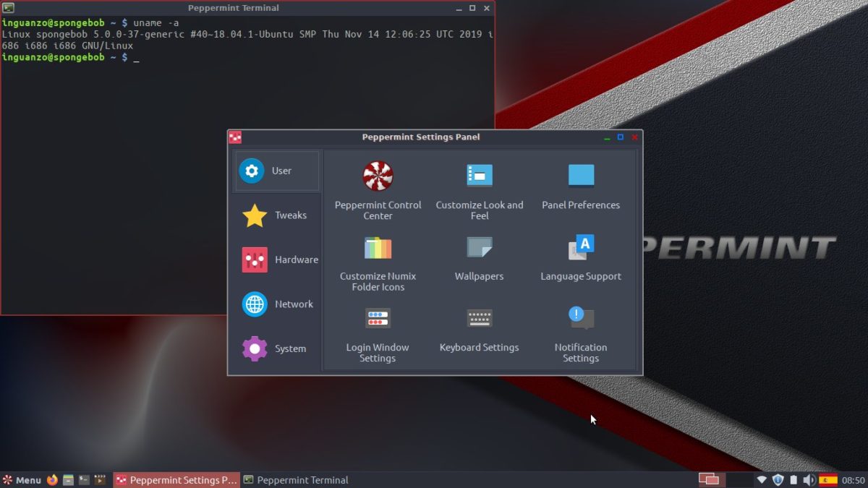The image size is (868, 488).
Task: Switch to the Hardware category
Action: (278, 260)
